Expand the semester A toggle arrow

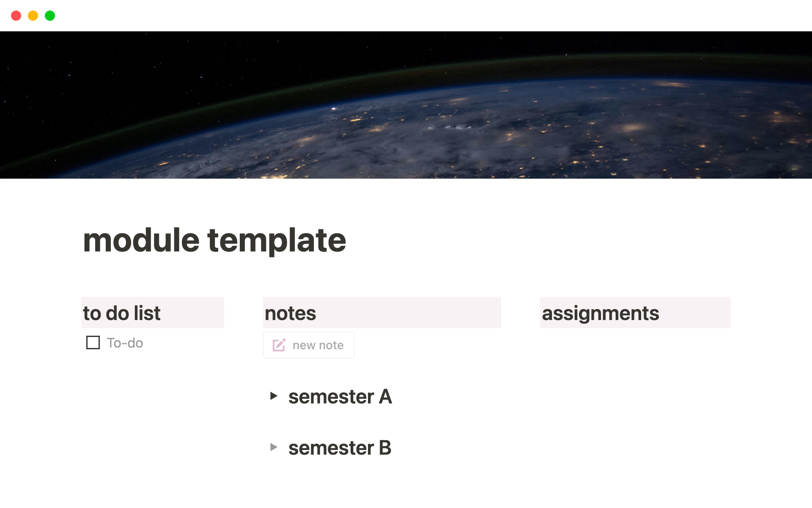click(x=274, y=396)
